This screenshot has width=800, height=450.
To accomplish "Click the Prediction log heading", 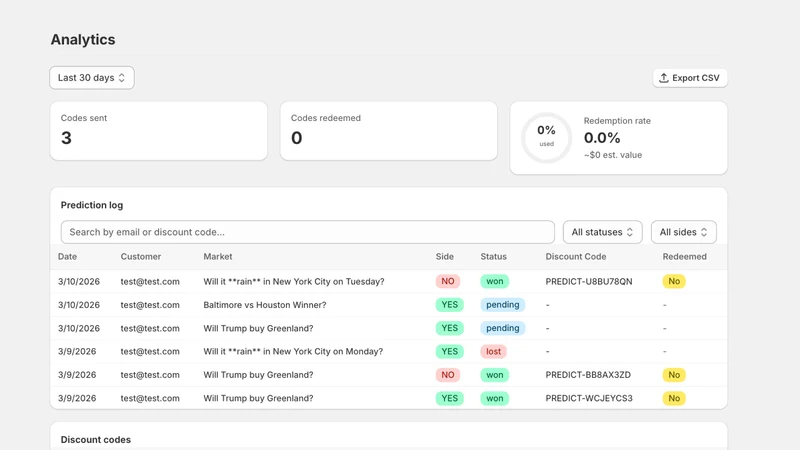I will tap(92, 205).
